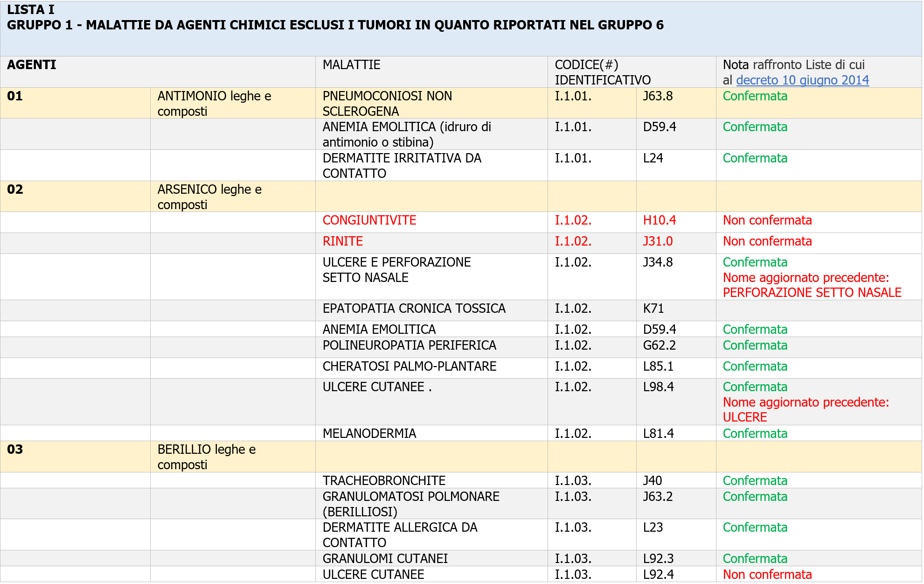
Task: Click Non confermata beside ULCERE CUTANEE L92.4
Action: pos(767,575)
